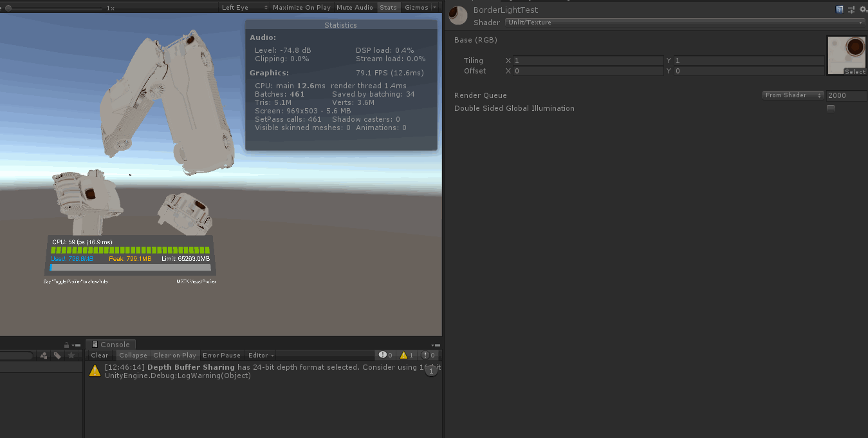This screenshot has width=868, height=438.
Task: Open the Console panel options menu
Action: (436, 345)
